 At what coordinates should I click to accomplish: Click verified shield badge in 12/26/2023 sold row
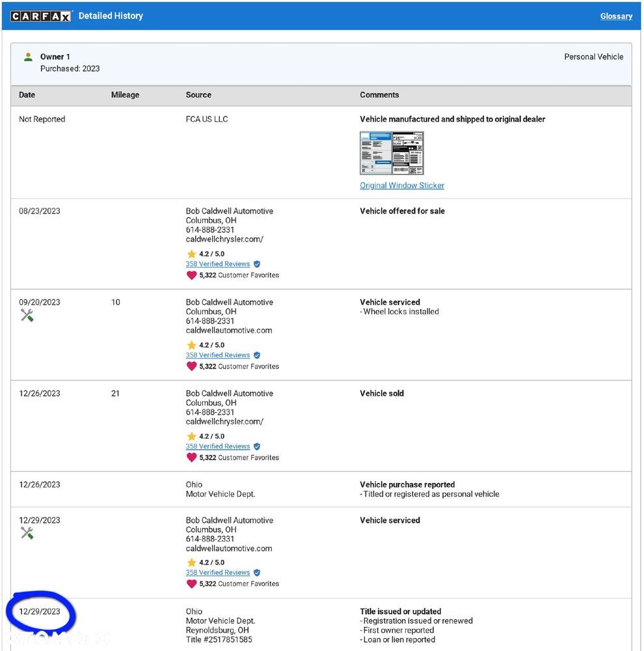257,447
